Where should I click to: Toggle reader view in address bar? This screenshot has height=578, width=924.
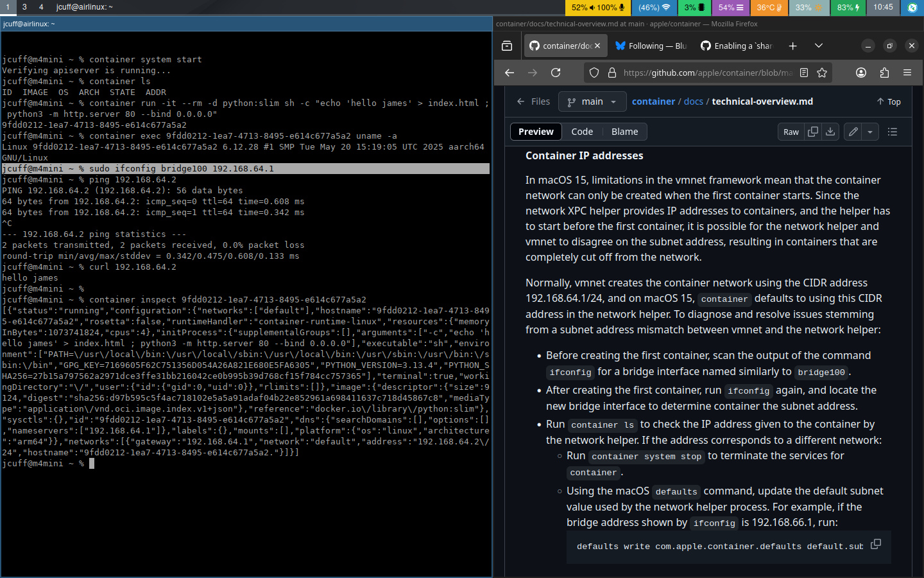(804, 73)
